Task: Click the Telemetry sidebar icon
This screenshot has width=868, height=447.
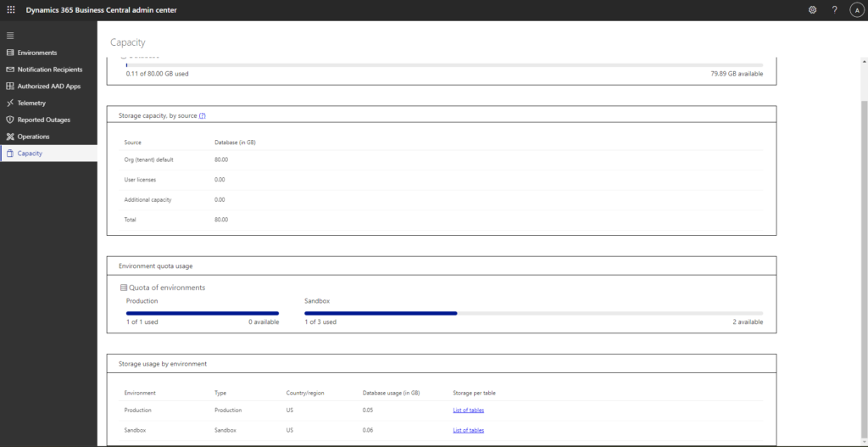Action: 10,103
